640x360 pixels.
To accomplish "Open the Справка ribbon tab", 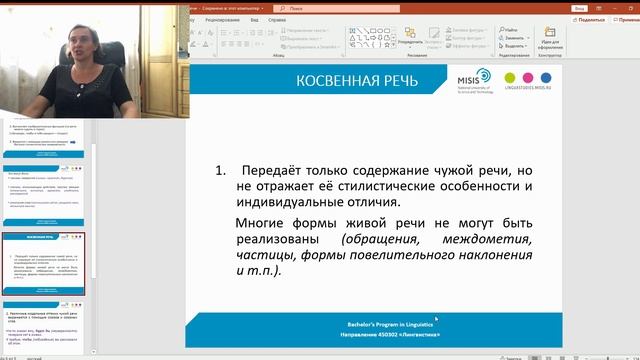I will coord(277,20).
